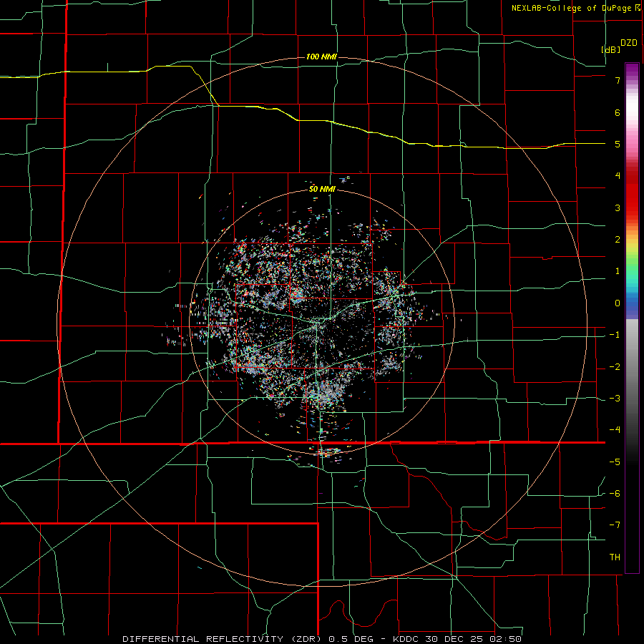
Task: Click the 4 dB tick label
Action: (x=618, y=176)
